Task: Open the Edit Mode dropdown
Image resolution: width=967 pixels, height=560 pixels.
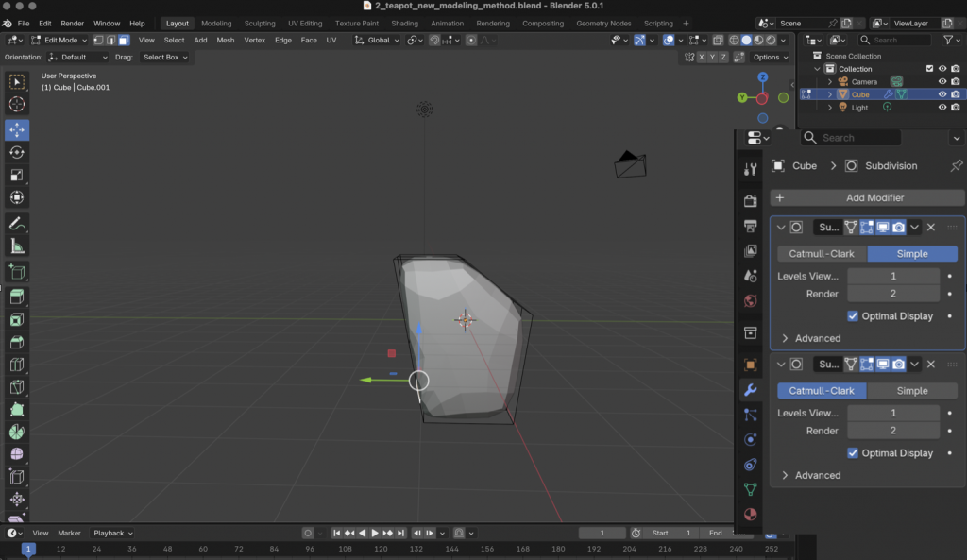Action: (59, 41)
